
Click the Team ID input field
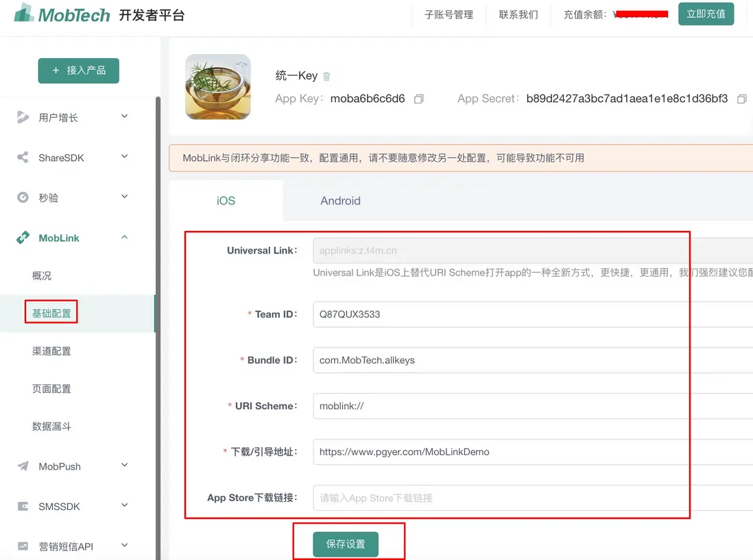pos(533,315)
